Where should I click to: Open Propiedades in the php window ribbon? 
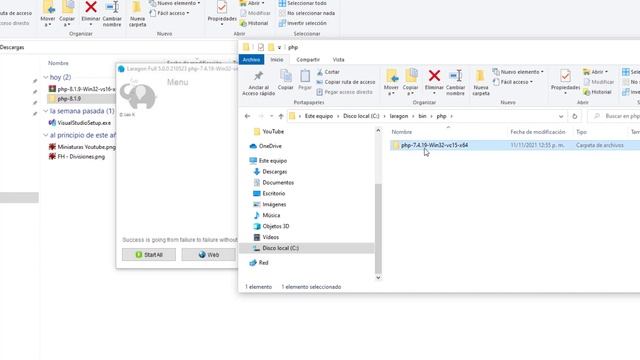click(565, 83)
